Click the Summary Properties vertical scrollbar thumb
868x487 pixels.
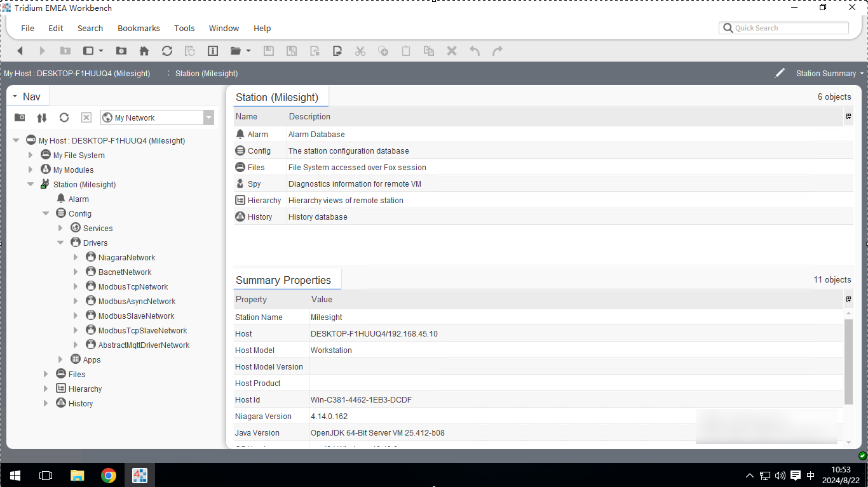849,361
